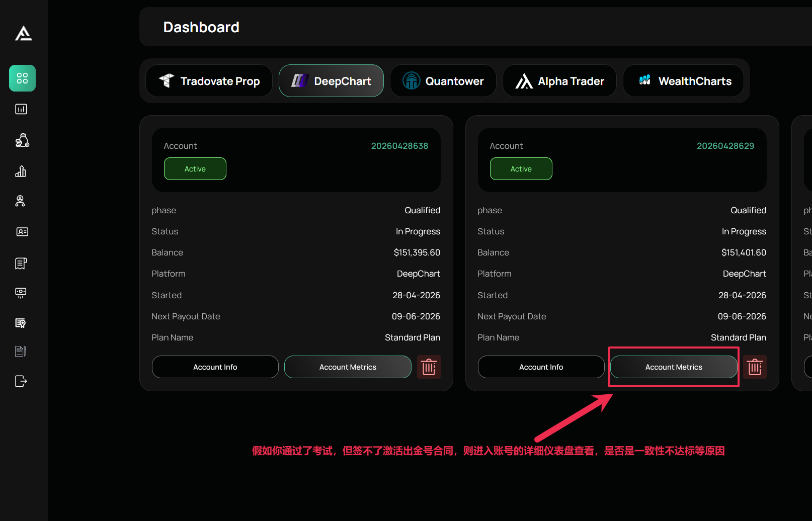Click the Alpha Trader logo icon
The image size is (812, 521).
click(x=524, y=81)
